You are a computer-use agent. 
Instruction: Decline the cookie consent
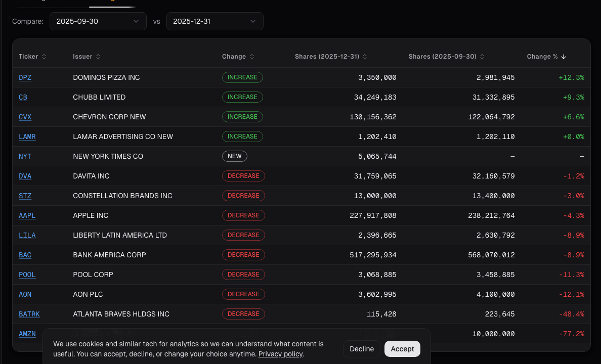361,349
